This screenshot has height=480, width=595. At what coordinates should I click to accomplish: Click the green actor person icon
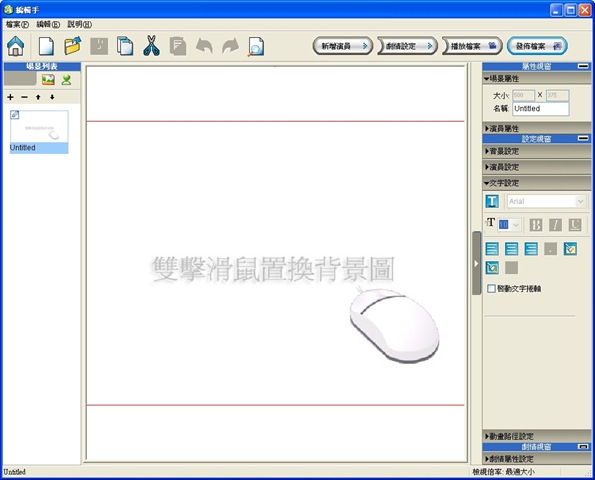66,79
